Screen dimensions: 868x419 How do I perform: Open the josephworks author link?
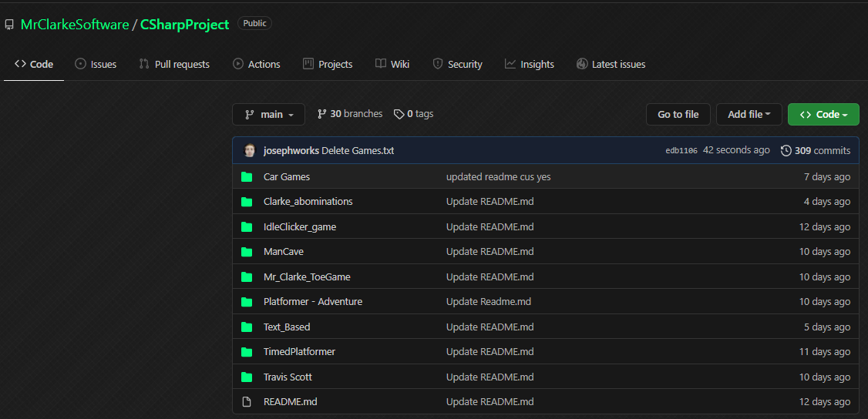click(291, 150)
